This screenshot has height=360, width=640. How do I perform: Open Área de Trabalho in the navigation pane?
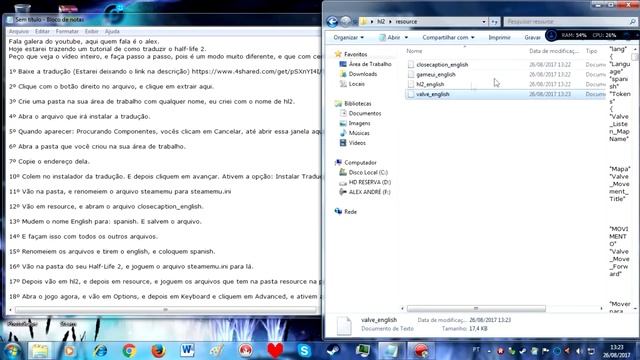pos(370,64)
